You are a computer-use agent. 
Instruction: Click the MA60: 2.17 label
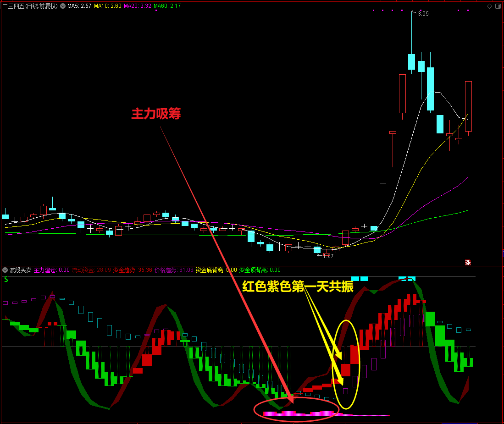pos(167,6)
